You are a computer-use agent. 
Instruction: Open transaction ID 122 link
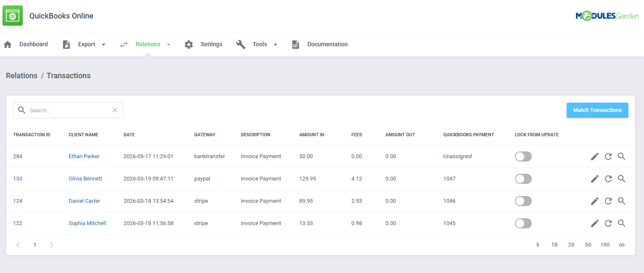(18, 223)
